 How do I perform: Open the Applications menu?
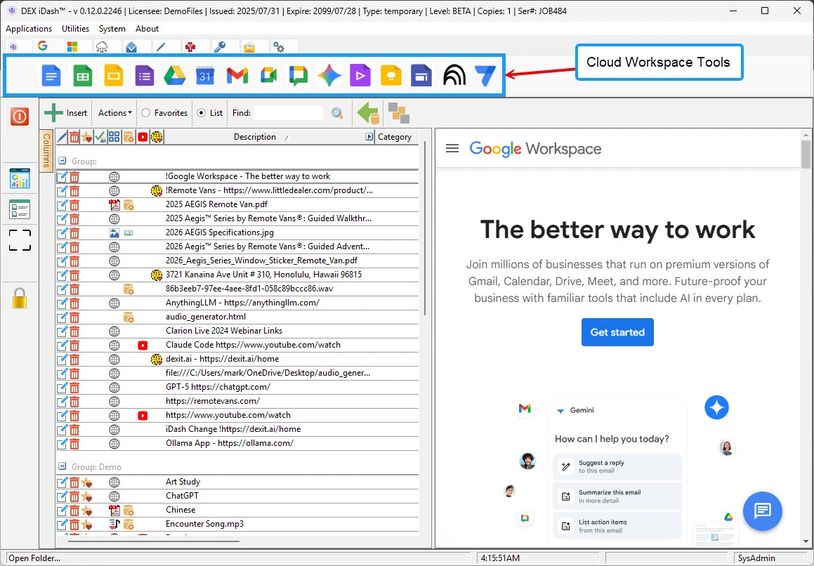tap(29, 29)
